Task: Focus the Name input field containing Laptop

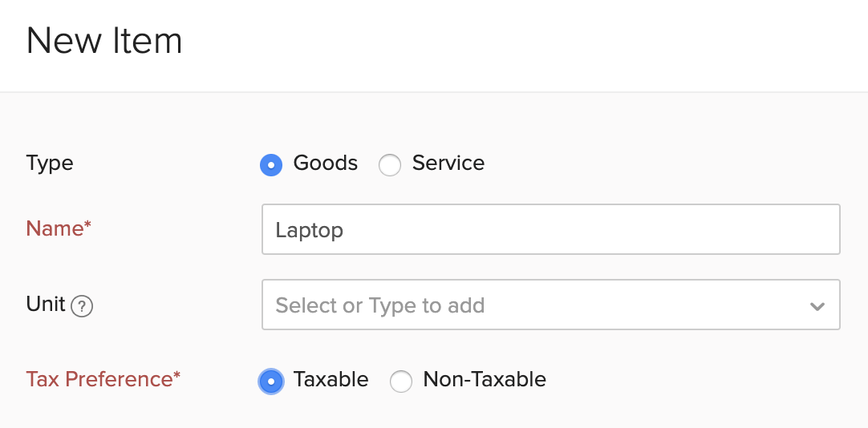Action: point(550,230)
